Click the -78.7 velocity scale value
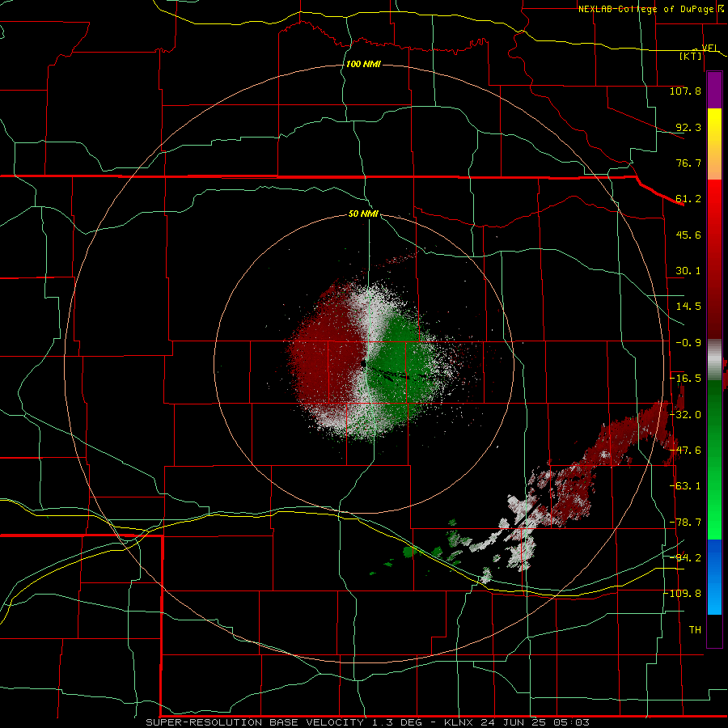The height and width of the screenshot is (728, 728). pos(685,523)
